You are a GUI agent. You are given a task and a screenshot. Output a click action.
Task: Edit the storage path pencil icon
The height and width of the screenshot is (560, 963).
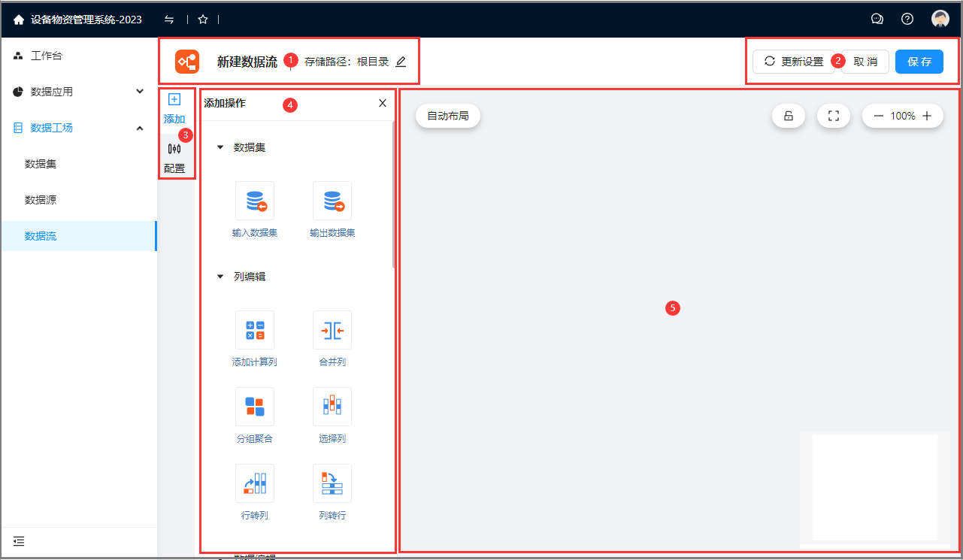click(401, 62)
